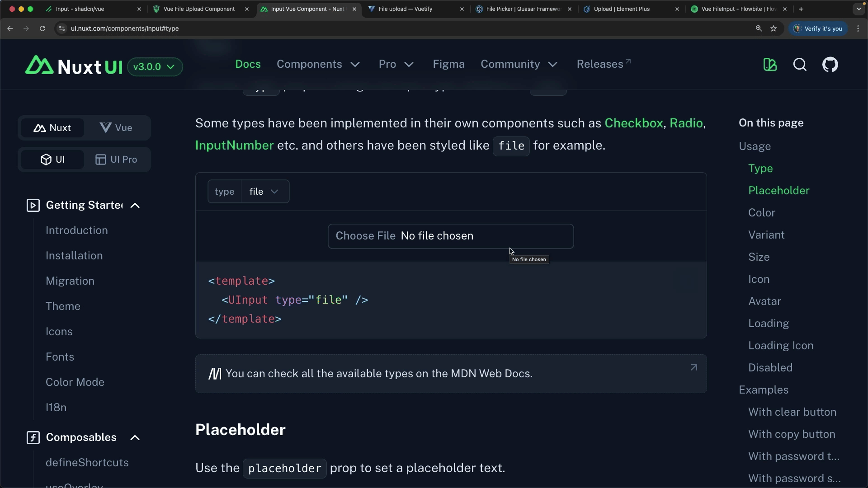This screenshot has height=488, width=868.
Task: Select the UI Pro module toggle
Action: [x=116, y=160]
